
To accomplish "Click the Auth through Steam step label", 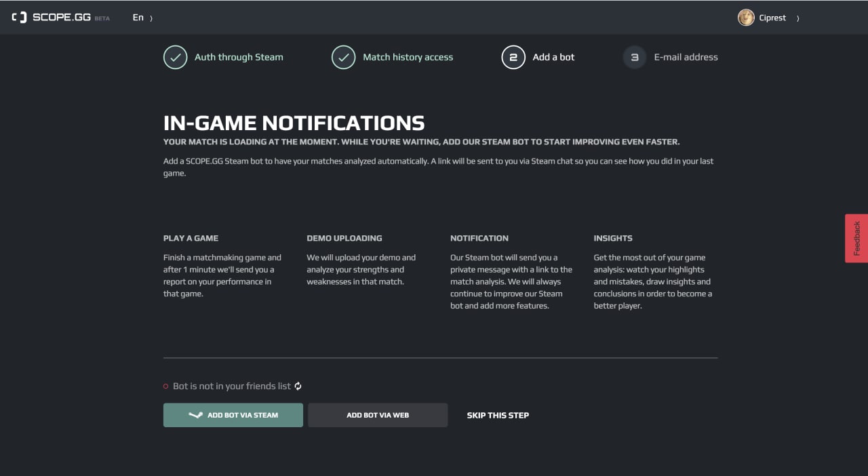I will 239,58.
